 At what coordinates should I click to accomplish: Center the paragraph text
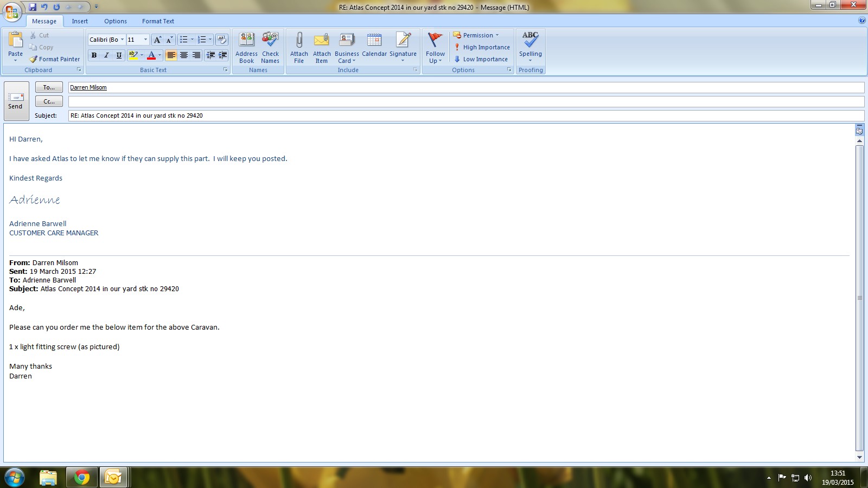click(x=183, y=55)
